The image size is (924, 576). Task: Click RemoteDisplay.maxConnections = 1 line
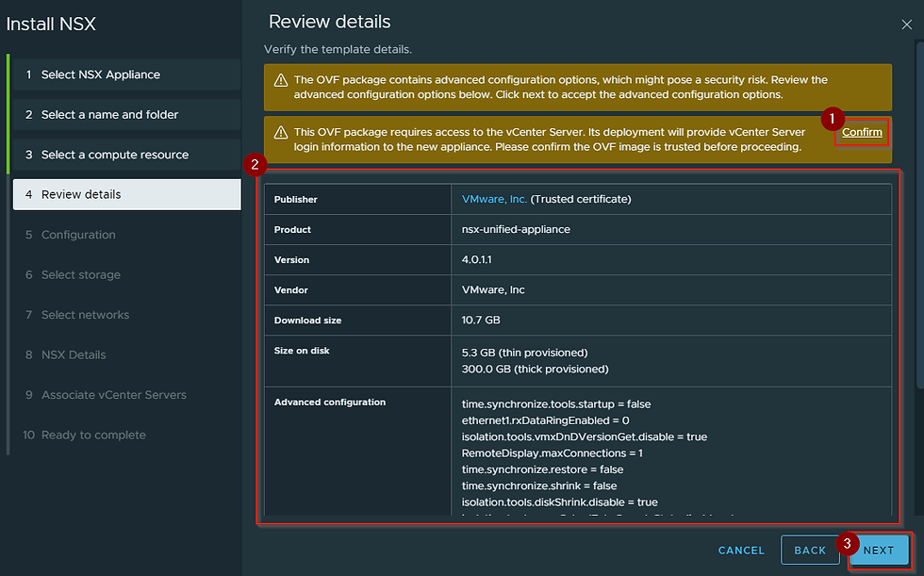(553, 453)
